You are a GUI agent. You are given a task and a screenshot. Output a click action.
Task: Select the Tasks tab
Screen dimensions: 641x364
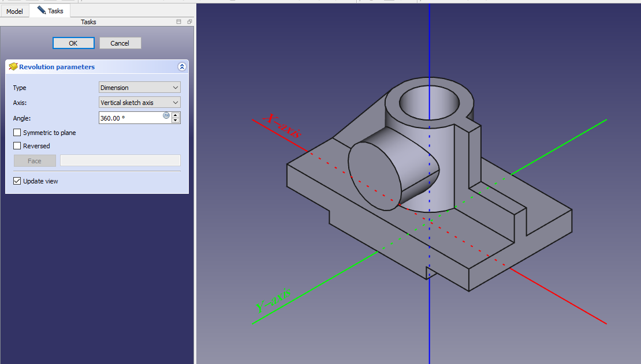coord(50,11)
